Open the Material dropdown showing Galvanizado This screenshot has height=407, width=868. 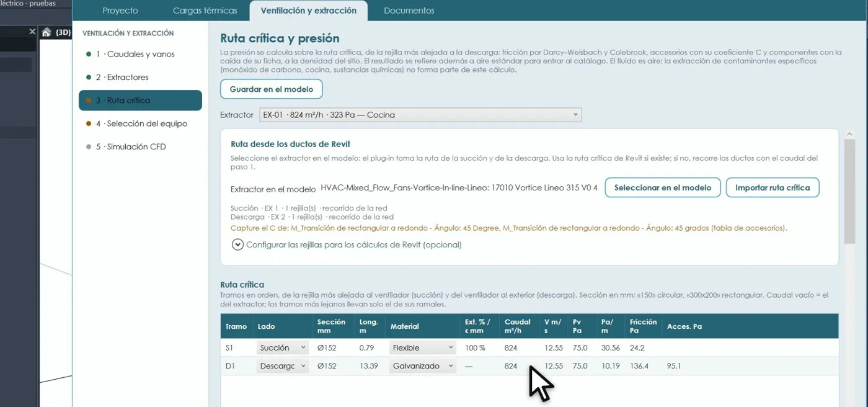pyautogui.click(x=423, y=366)
